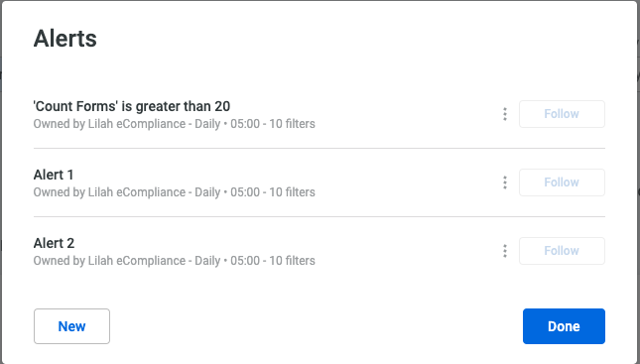
Task: Click 'Owned by Lilah eCompliance' under Alert 1
Action: [x=109, y=192]
